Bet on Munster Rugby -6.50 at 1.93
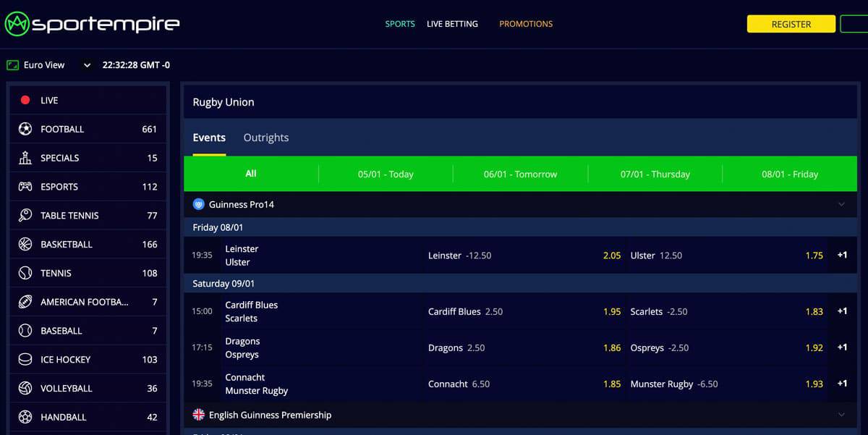This screenshot has width=868, height=435. (x=726, y=384)
